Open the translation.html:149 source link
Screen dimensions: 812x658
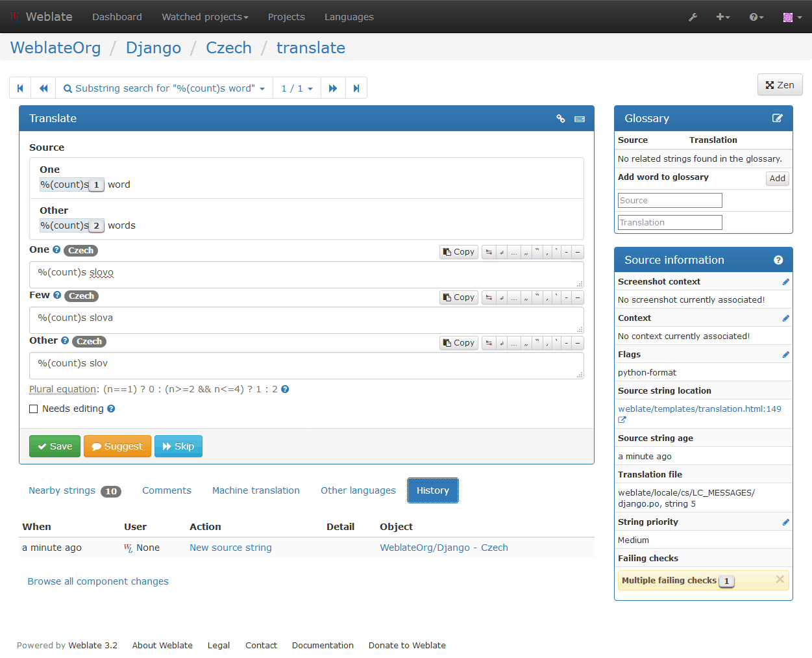[700, 409]
